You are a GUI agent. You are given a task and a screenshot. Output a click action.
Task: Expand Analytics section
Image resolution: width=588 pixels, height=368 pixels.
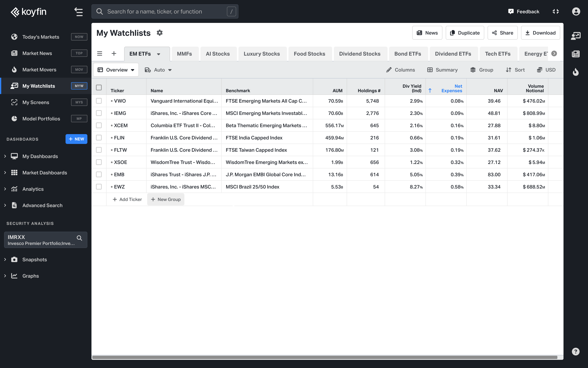point(5,189)
